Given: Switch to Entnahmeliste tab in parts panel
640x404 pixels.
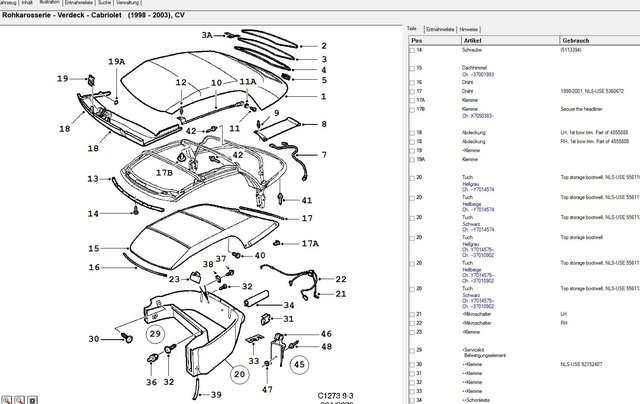Looking at the screenshot, I should point(440,29).
